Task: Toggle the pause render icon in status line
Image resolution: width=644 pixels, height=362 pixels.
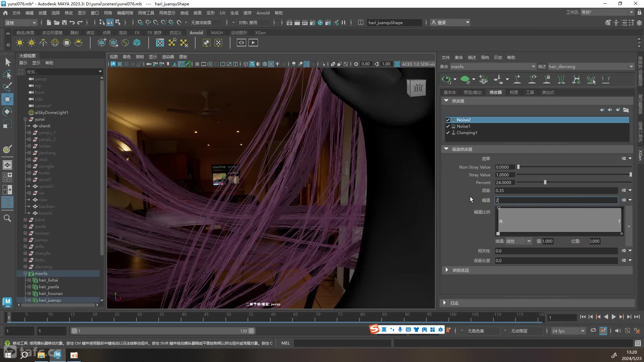Action: coord(343,22)
